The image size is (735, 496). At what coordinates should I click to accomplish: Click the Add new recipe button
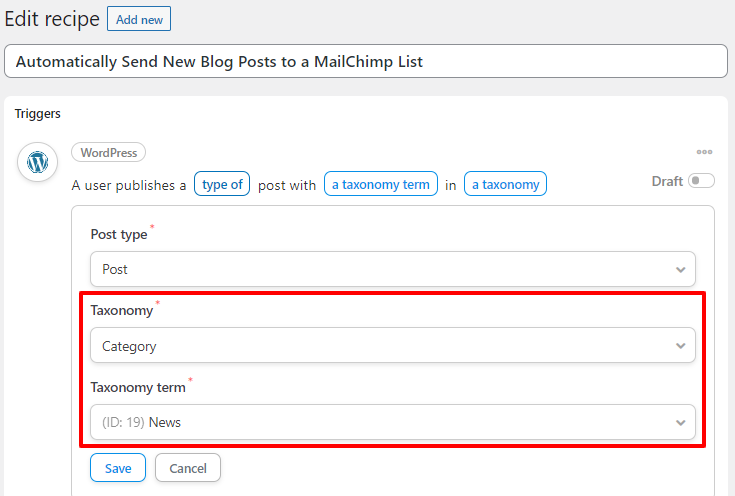[x=139, y=19]
